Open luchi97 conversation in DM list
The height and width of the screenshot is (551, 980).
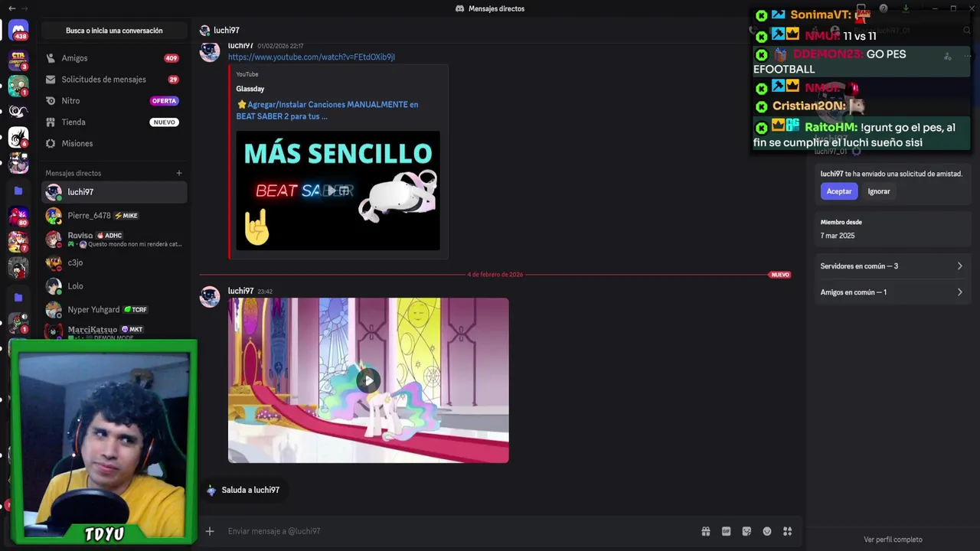(114, 192)
